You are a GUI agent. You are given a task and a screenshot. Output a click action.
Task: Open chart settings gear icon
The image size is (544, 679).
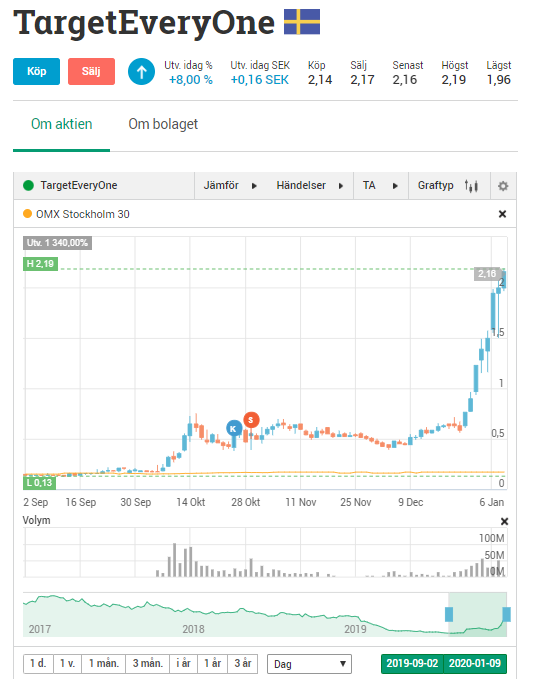(503, 186)
